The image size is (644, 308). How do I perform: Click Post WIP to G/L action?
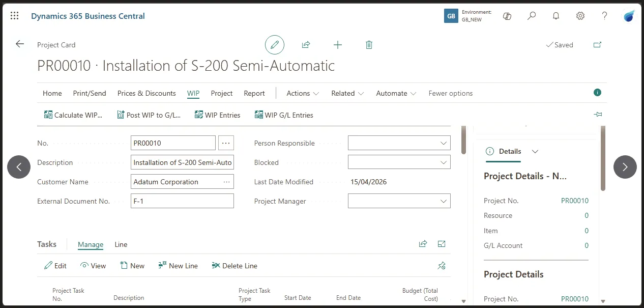coord(149,115)
